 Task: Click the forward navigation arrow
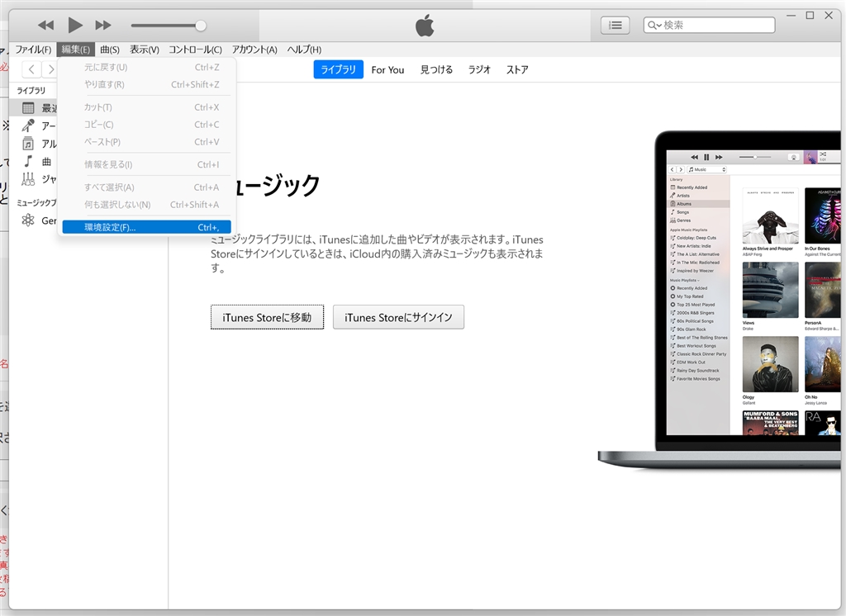pyautogui.click(x=50, y=69)
